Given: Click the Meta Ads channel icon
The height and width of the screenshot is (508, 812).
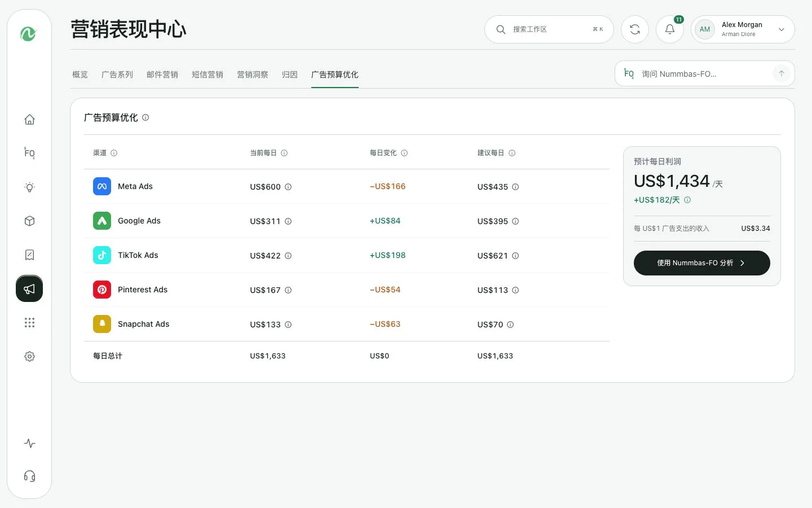Looking at the screenshot, I should pos(102,186).
